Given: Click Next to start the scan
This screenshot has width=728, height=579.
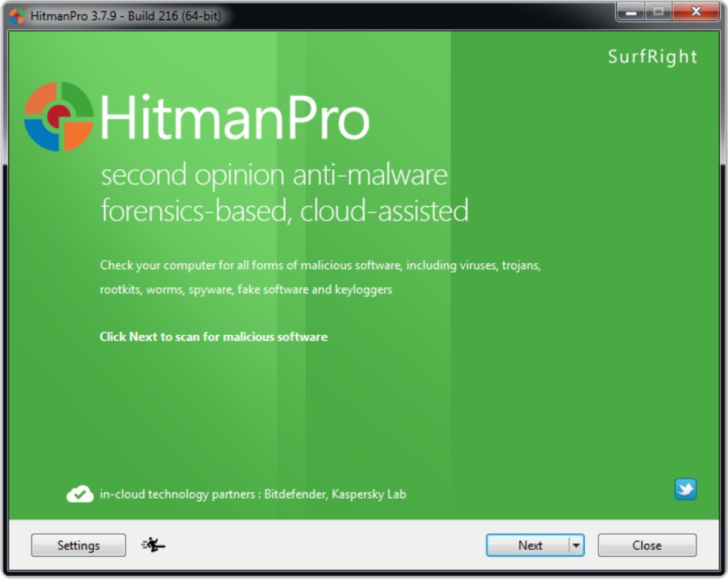Looking at the screenshot, I should point(528,545).
